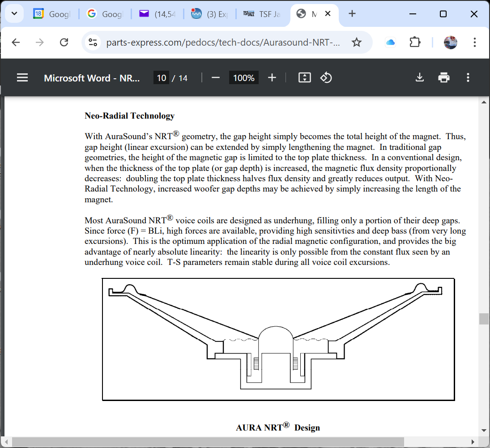Fit the PDF to page
The image size is (490, 448).
point(304,77)
